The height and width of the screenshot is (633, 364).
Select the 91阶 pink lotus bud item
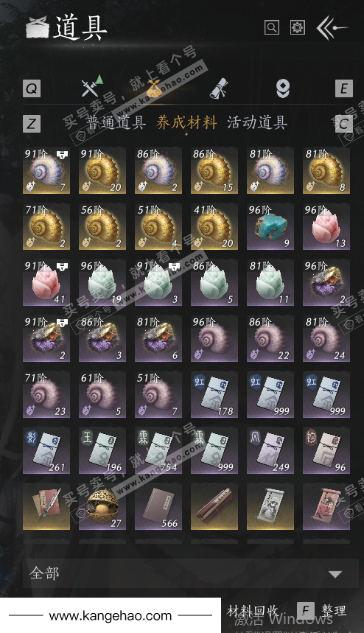pyautogui.click(x=46, y=282)
